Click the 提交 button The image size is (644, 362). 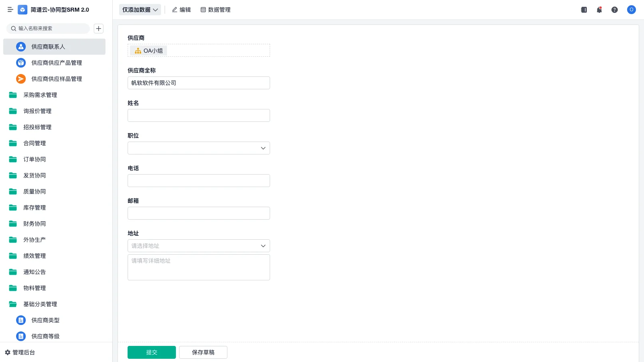(152, 352)
